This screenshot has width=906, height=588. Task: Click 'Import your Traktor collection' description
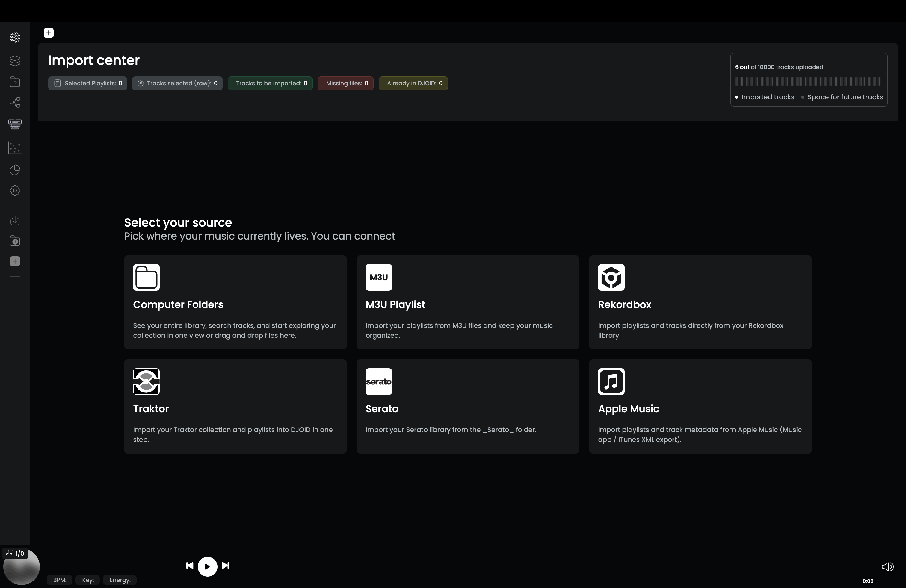point(232,434)
